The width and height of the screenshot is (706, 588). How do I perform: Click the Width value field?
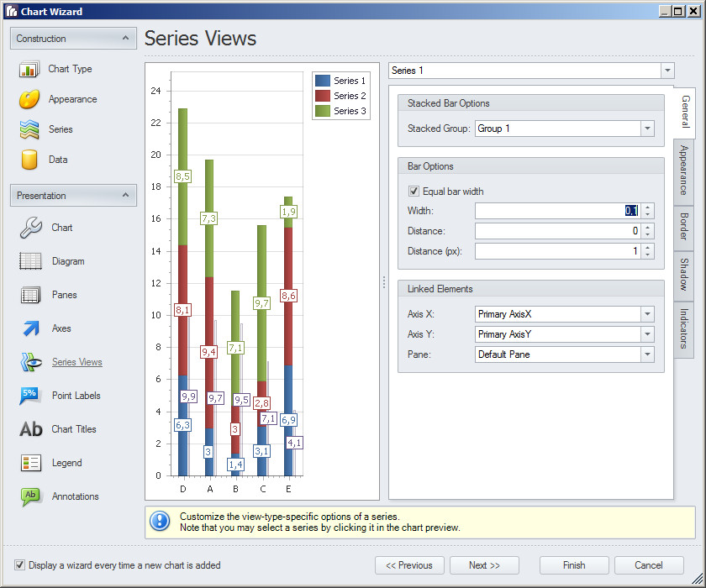tap(558, 211)
